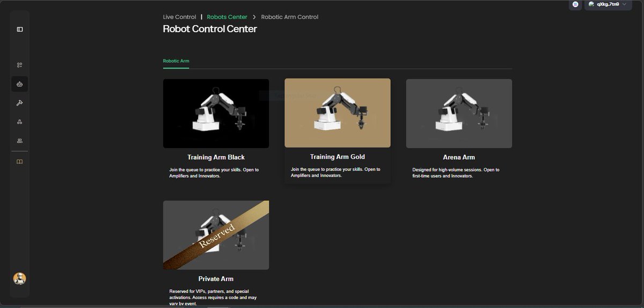Click description text under Training Arm Black

point(214,173)
